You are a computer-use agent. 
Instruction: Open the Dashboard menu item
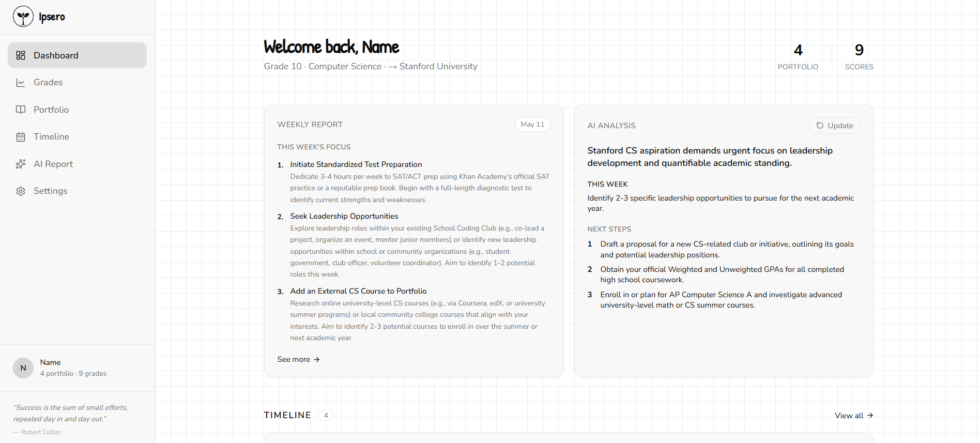77,55
